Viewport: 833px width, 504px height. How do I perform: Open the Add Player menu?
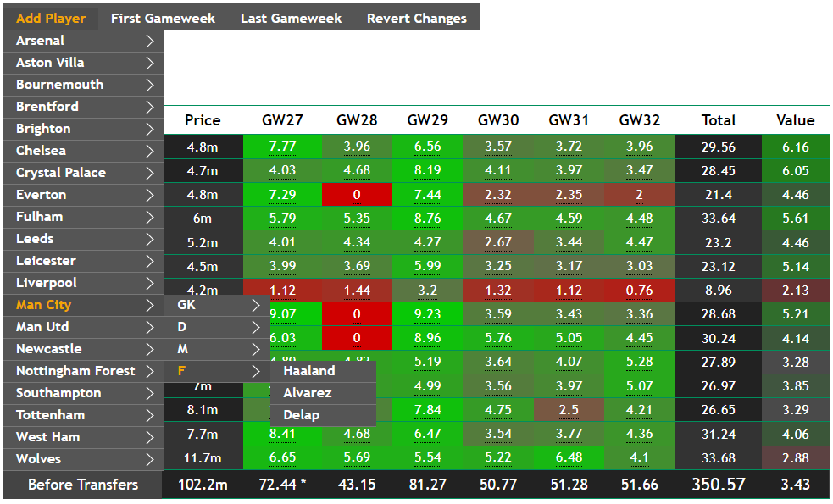tap(51, 18)
